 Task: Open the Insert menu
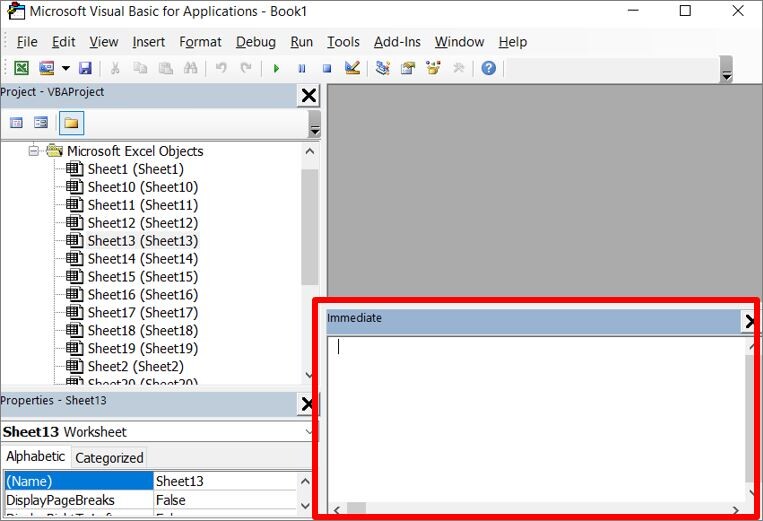(x=148, y=42)
